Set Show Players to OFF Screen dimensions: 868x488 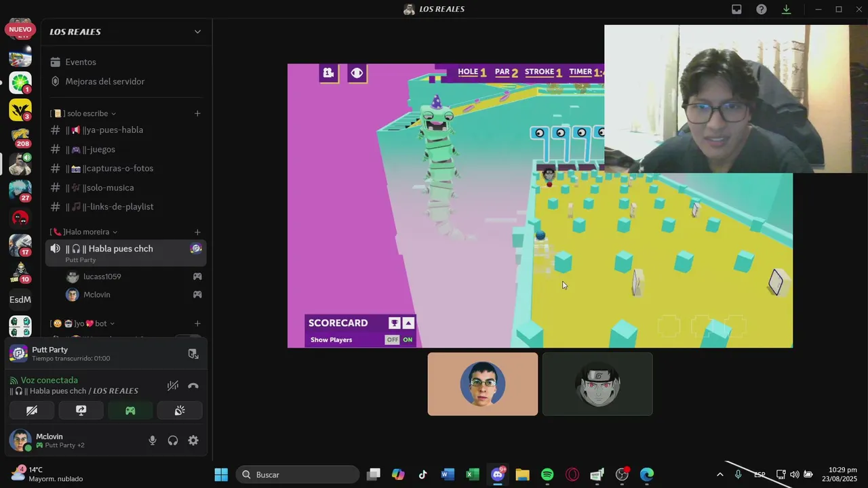393,340
